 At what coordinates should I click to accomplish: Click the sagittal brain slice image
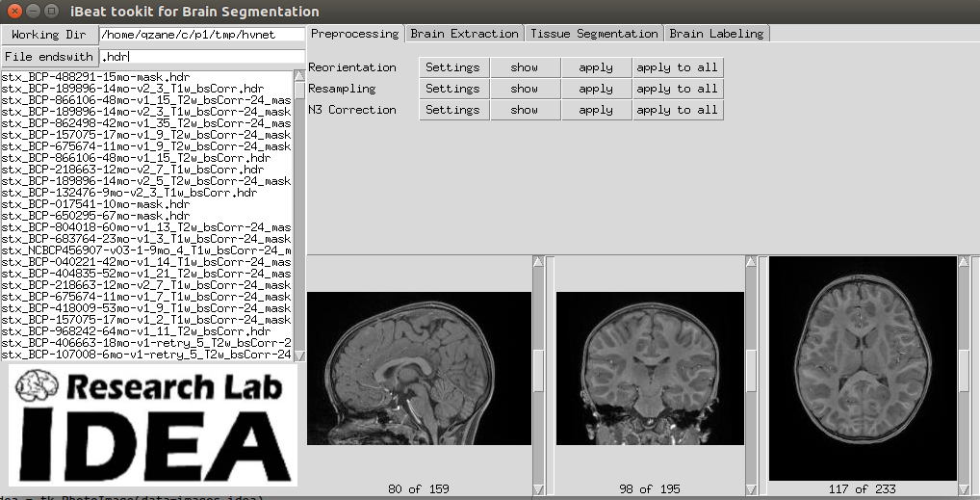[x=419, y=368]
